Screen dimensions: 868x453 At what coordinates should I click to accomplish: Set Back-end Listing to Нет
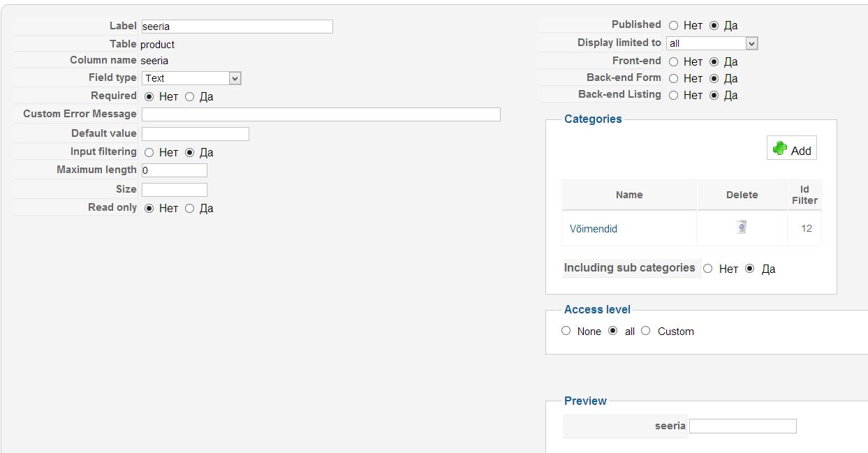[673, 96]
